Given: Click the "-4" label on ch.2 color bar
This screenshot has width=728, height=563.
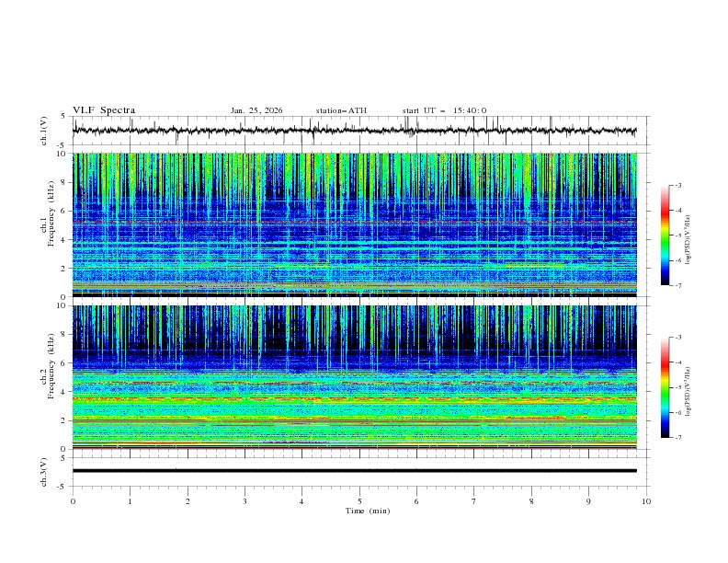Looking at the screenshot, I should (678, 362).
